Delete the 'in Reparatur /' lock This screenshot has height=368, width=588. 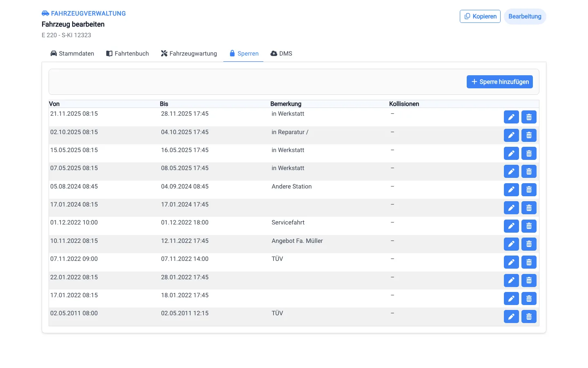(529, 135)
